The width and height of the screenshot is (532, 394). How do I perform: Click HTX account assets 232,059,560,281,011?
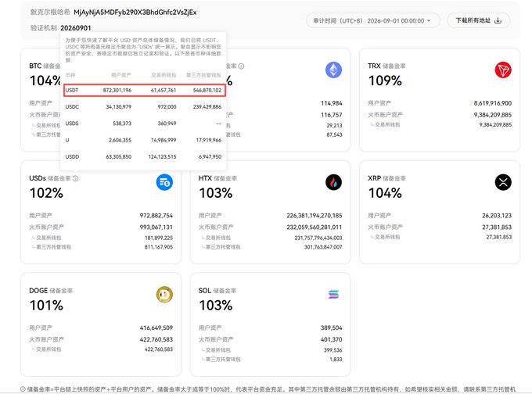[315, 227]
